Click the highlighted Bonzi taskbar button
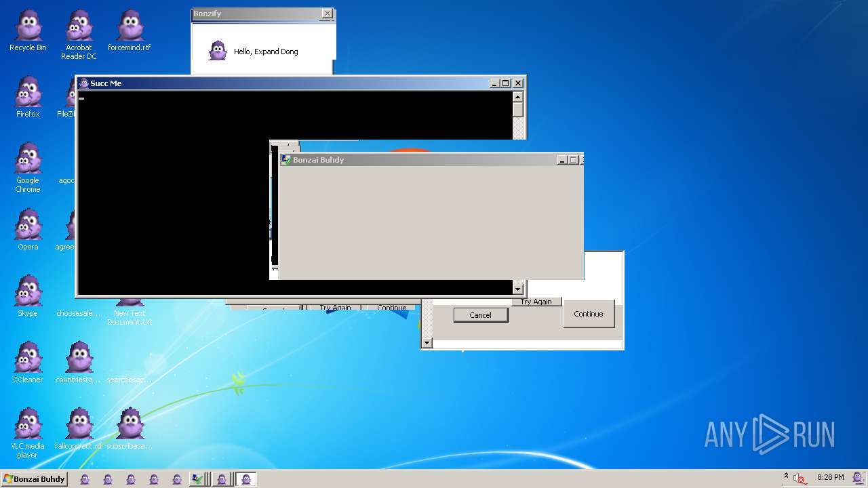 [x=246, y=479]
